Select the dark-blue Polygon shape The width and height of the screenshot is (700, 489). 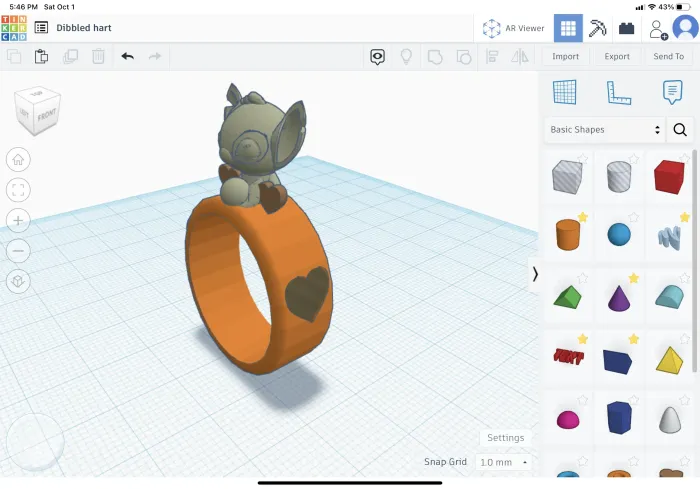tap(619, 418)
